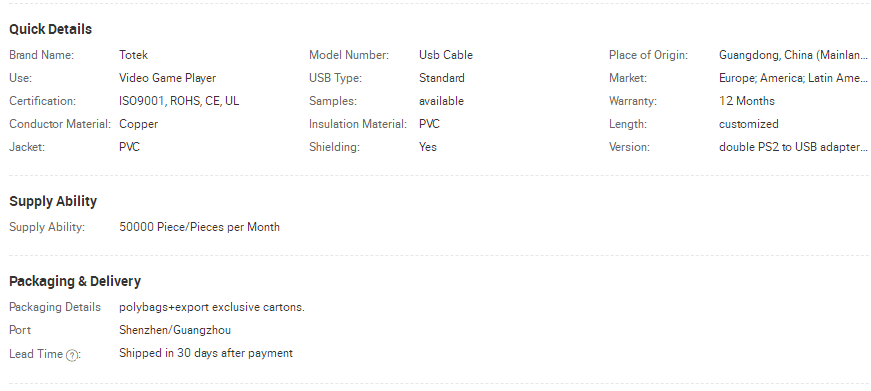The height and width of the screenshot is (391, 871).
Task: Click the Brand Name value Totek
Action: pos(133,55)
